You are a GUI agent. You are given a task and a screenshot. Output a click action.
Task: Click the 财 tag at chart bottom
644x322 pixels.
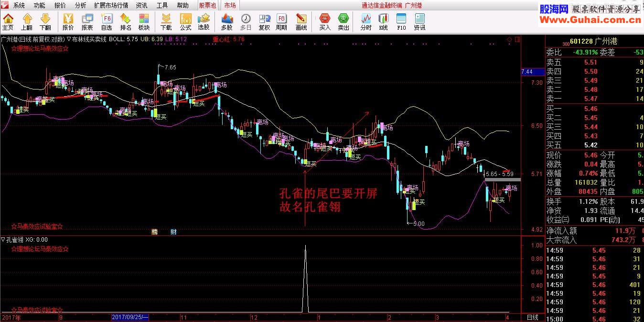click(x=174, y=232)
